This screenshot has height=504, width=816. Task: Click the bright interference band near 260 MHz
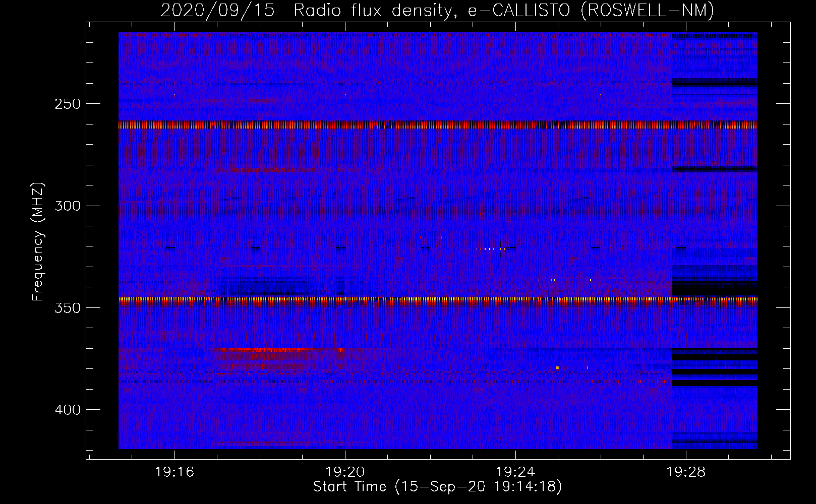[x=438, y=125]
